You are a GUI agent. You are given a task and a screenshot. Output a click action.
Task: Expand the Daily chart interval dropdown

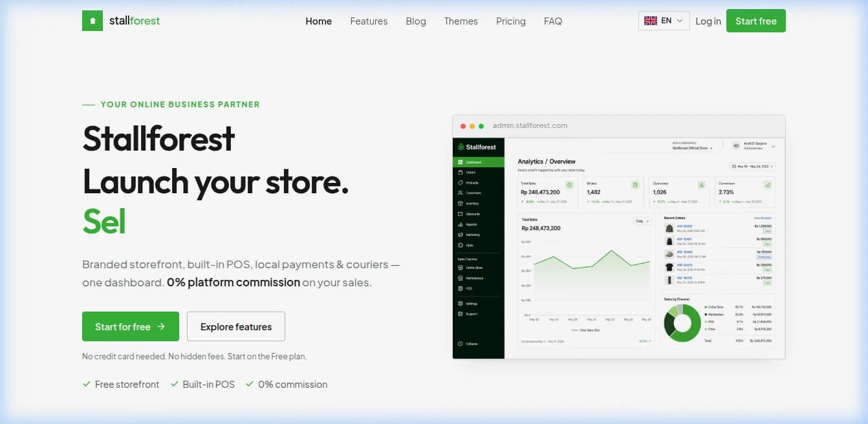pos(642,221)
